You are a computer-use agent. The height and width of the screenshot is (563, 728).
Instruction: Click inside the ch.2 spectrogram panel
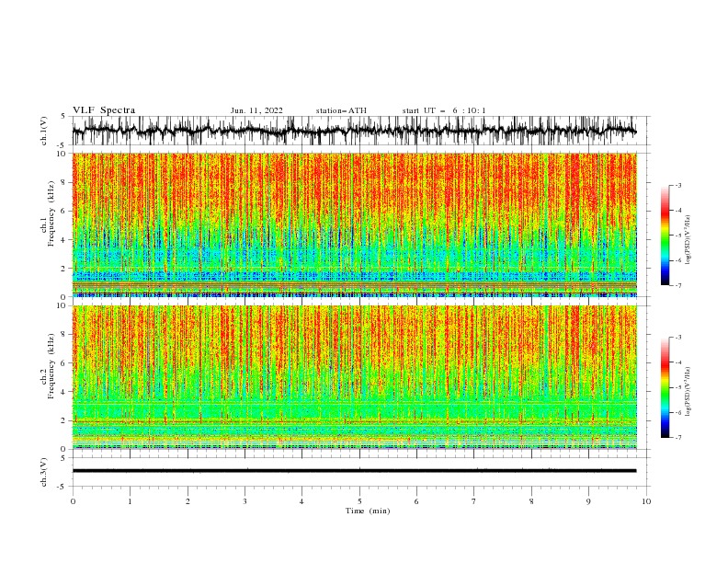point(355,377)
